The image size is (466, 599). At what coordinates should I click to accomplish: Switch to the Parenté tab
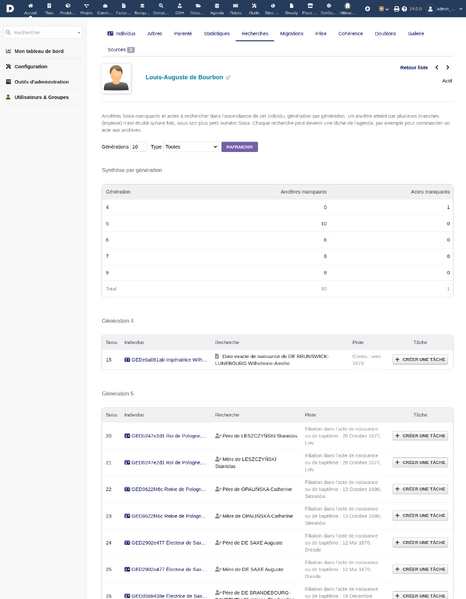click(183, 34)
